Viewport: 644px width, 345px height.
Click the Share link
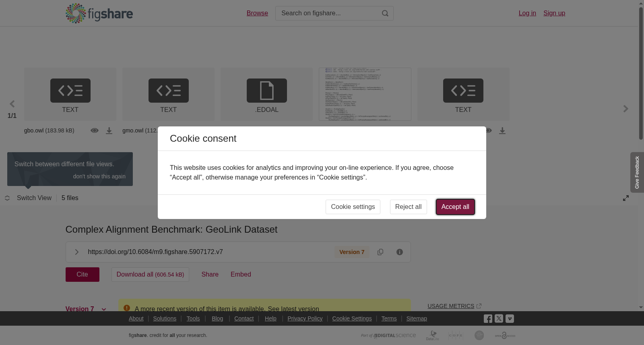coord(210,275)
